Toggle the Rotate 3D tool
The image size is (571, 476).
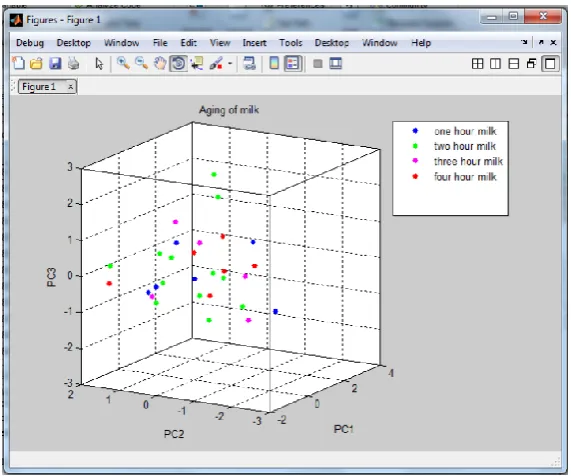click(178, 64)
